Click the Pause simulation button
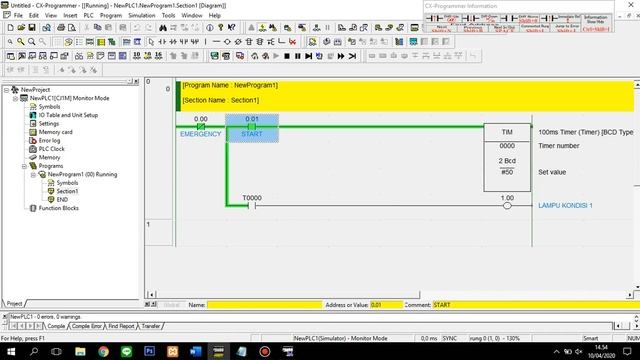This screenshot has height=360, width=640. click(x=298, y=56)
